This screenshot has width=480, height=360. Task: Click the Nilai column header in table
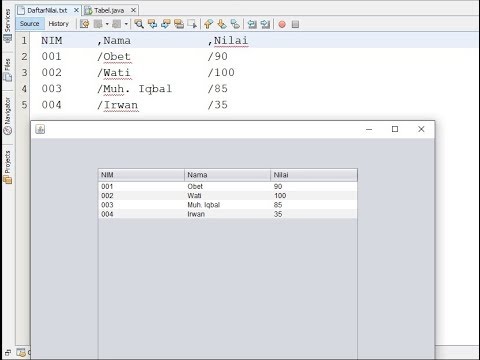pos(314,175)
